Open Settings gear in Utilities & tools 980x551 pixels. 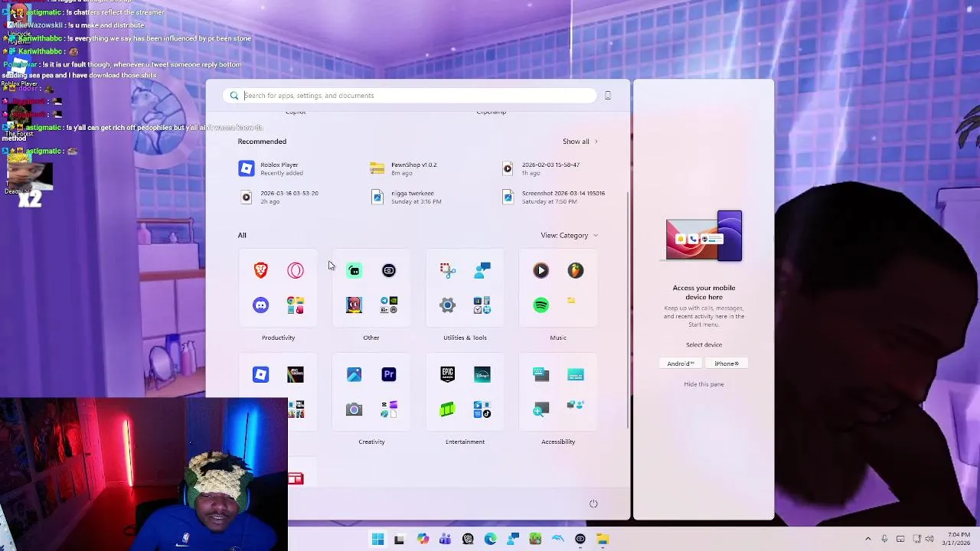click(x=448, y=305)
